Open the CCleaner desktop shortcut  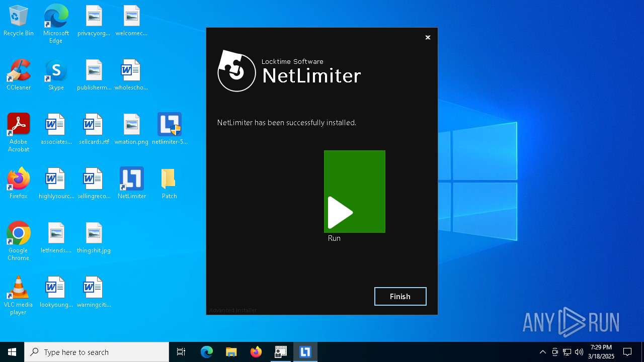point(19,75)
